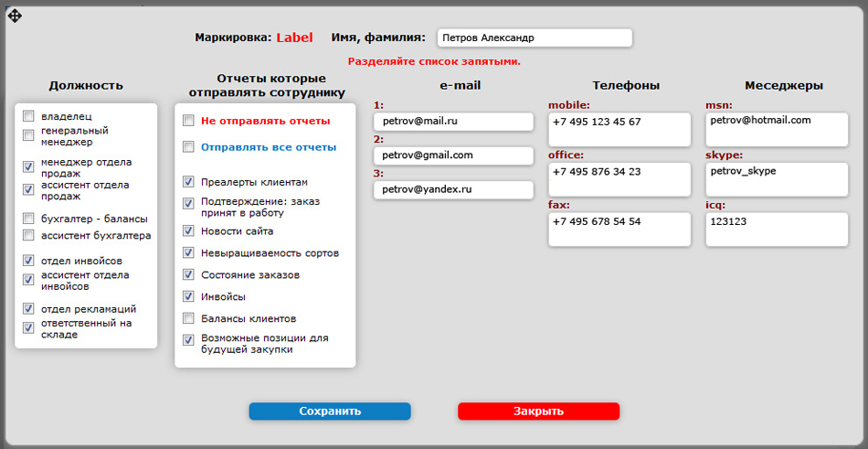This screenshot has height=449, width=868.
Task: Toggle the Новости сайта checkbox
Action: pyautogui.click(x=189, y=230)
